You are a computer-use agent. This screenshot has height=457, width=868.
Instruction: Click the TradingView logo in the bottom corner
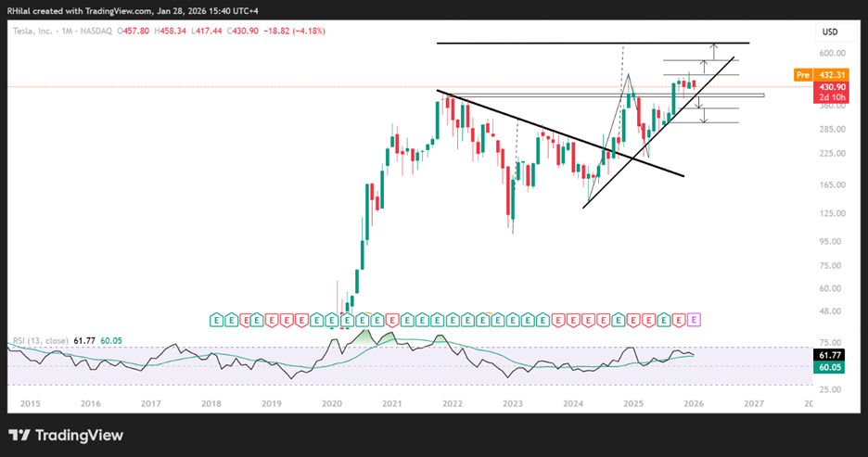(65, 435)
